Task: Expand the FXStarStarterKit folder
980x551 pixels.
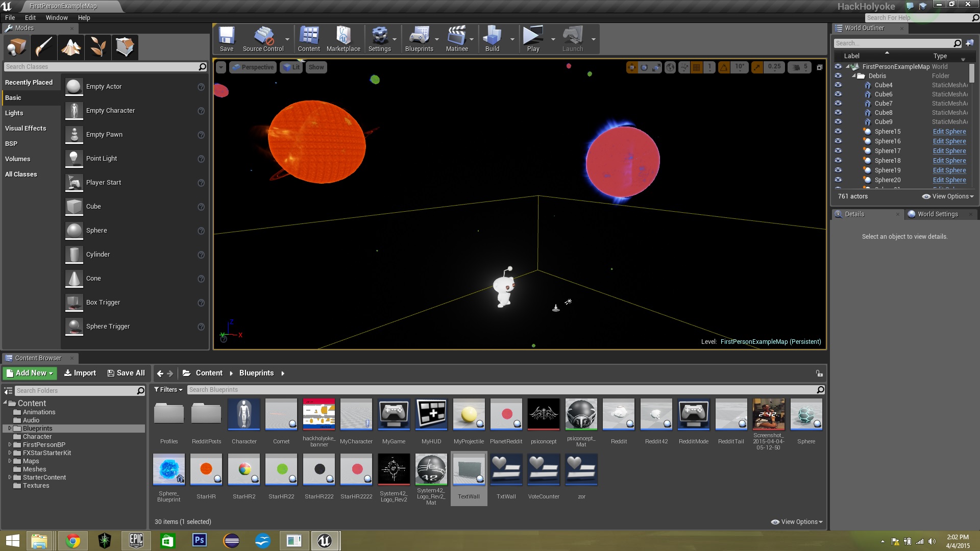Action: tap(10, 453)
